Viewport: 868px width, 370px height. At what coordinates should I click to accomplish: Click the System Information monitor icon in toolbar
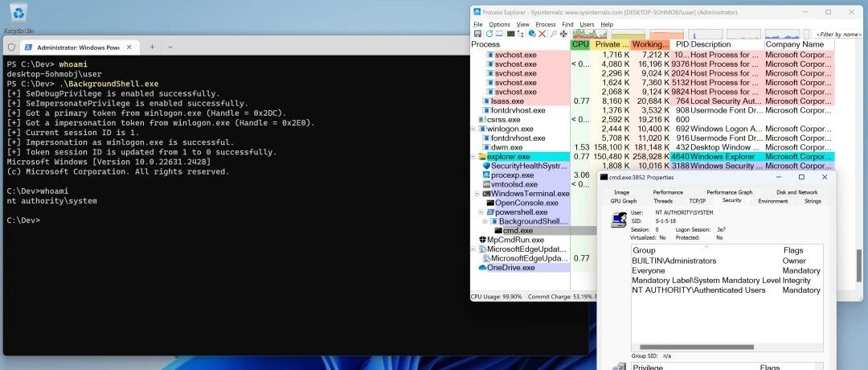pyautogui.click(x=499, y=34)
